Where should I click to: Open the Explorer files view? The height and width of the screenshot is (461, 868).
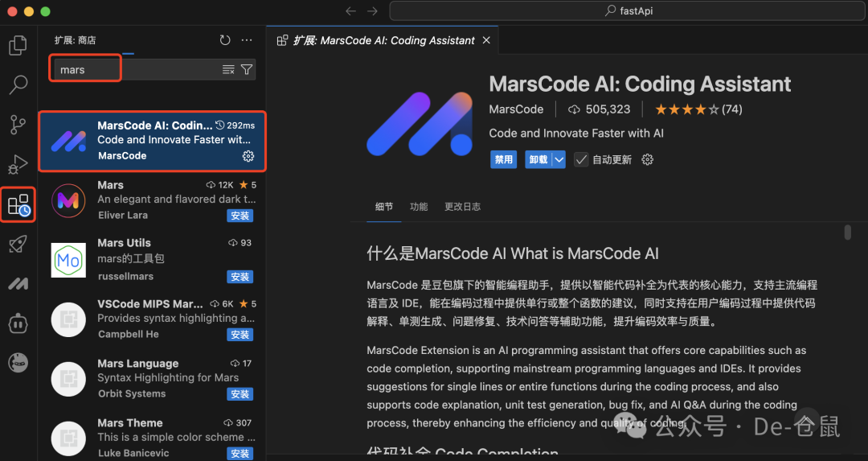click(x=18, y=45)
